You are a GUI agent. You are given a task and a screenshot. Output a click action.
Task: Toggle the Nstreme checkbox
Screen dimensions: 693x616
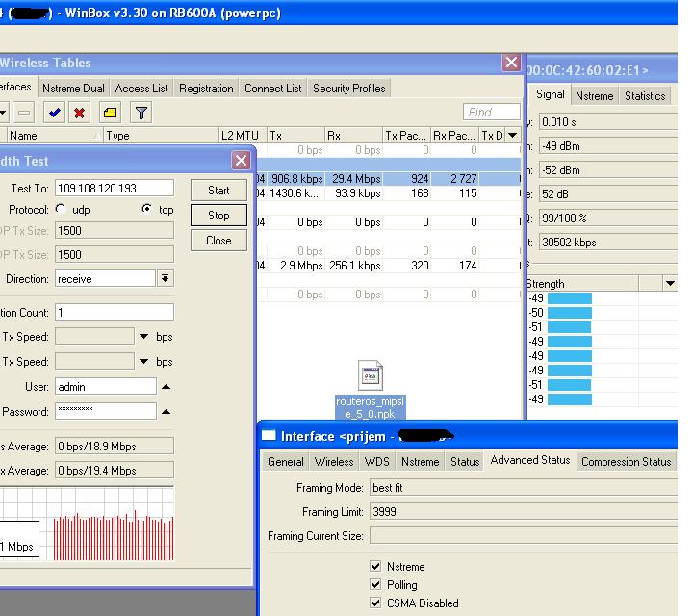(x=375, y=566)
